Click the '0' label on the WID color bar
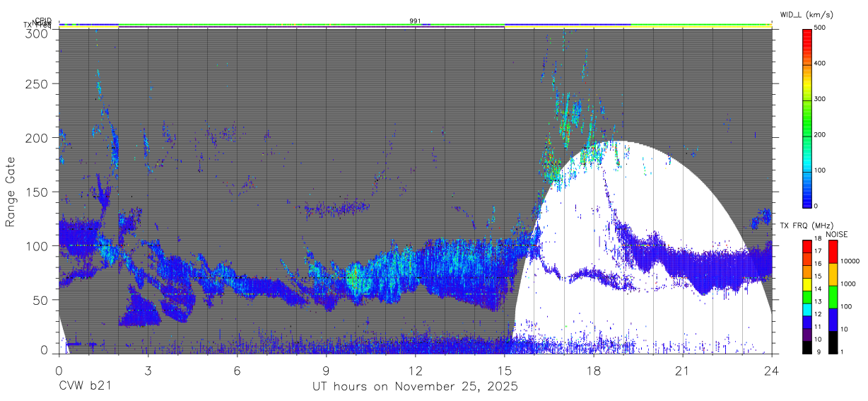 817,206
